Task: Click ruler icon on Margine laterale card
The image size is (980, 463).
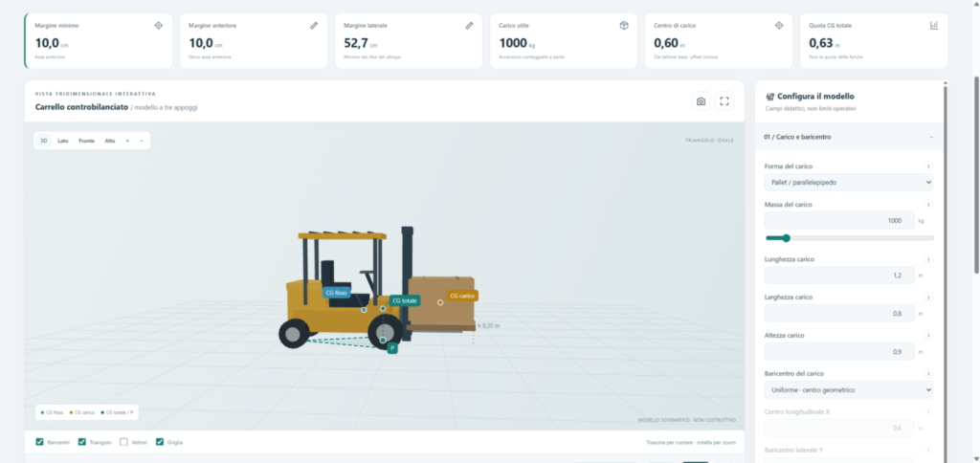Action: pos(469,26)
